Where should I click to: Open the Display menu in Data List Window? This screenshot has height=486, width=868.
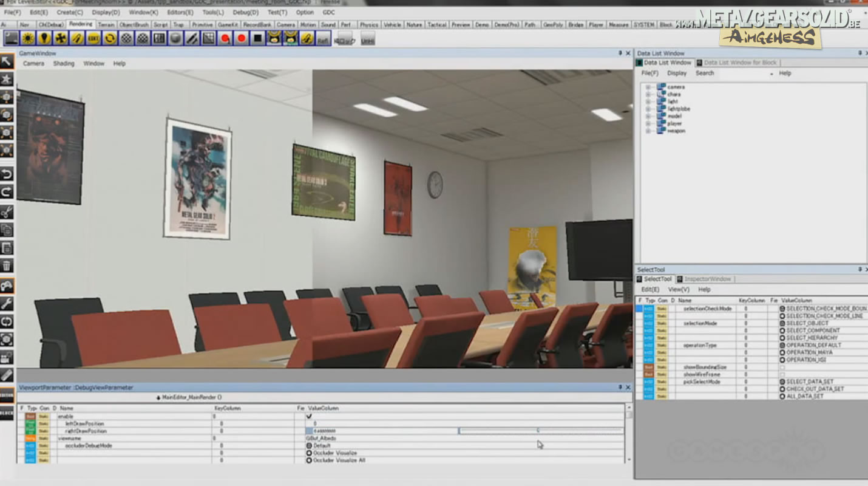[x=677, y=74]
